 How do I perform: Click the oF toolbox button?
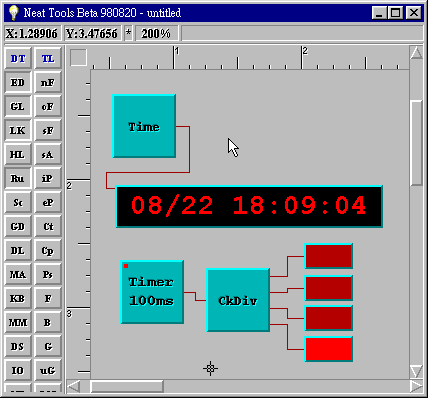tap(48, 106)
